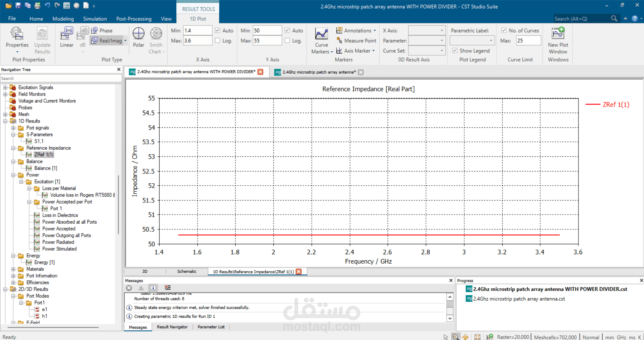Open the Parameter dropdown
Screen dimensions: 644x340
(427, 40)
